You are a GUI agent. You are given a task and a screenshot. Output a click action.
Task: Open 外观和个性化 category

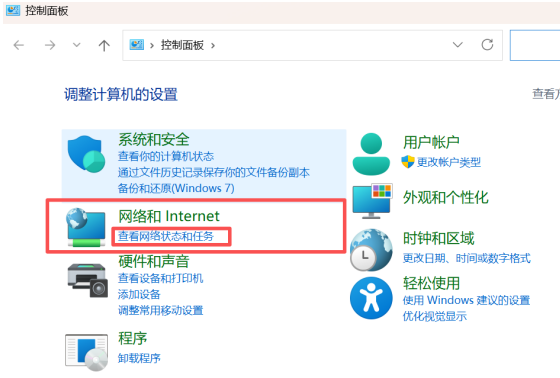[x=446, y=198]
